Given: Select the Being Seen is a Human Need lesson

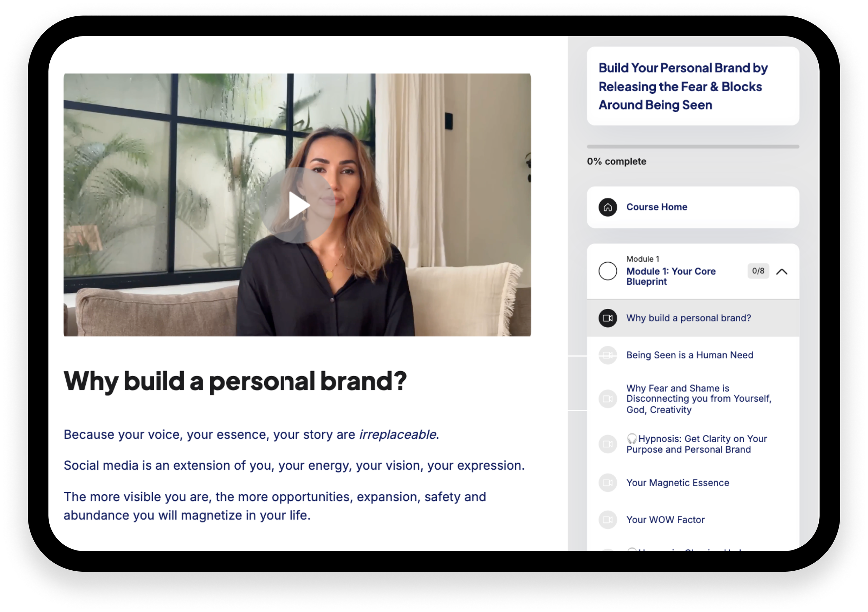Looking at the screenshot, I should (x=690, y=355).
